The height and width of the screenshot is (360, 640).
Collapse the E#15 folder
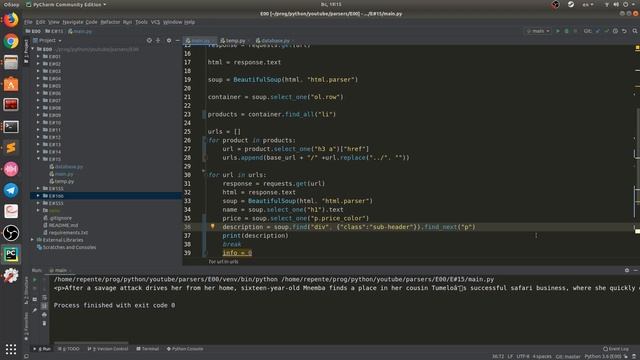pyautogui.click(x=38, y=159)
